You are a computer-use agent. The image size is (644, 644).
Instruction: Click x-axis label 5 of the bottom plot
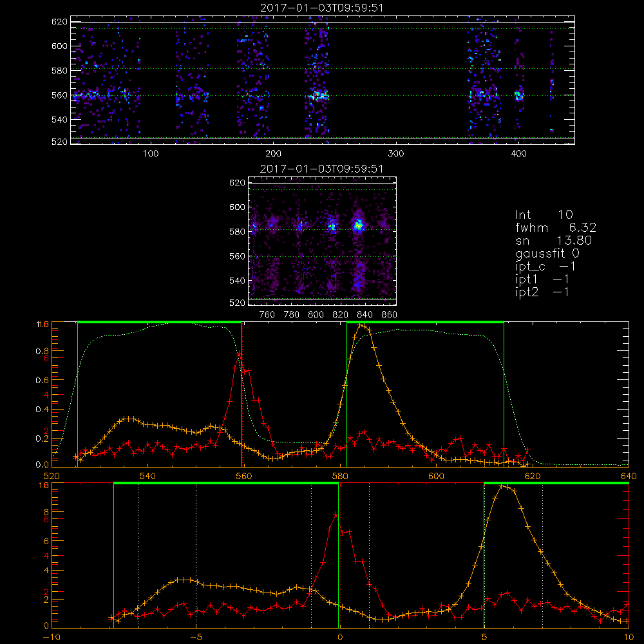pos(485,638)
